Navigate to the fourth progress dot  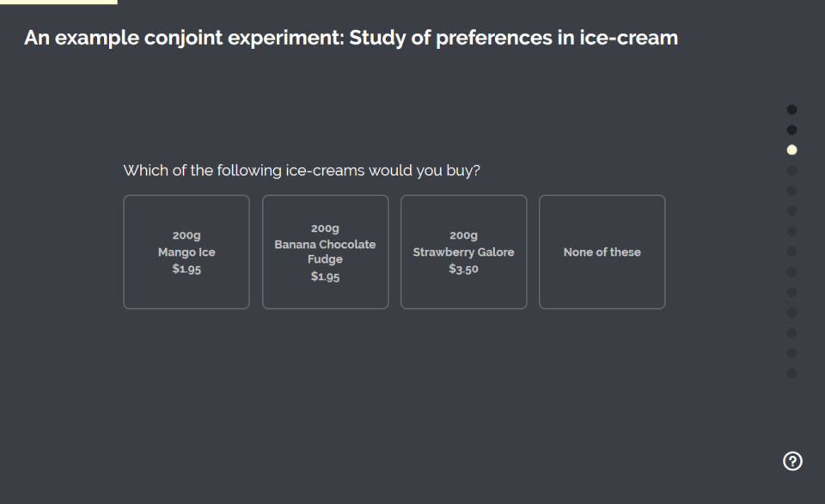[791, 170]
